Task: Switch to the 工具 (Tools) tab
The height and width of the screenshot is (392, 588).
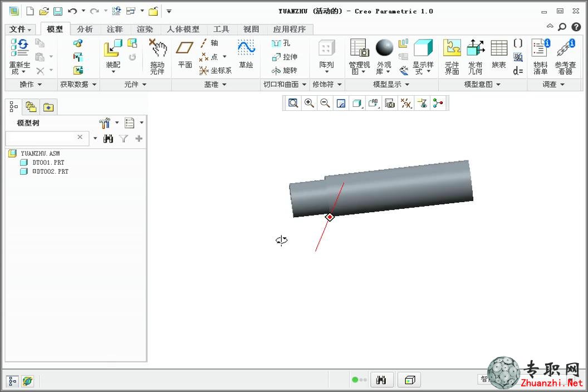Action: 221,30
